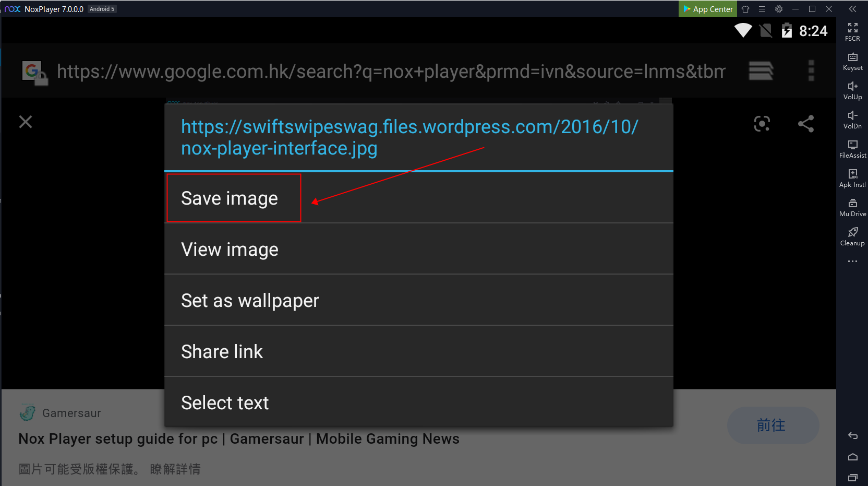
Task: Click the NoxPlayer logo in title bar
Action: tap(13, 9)
